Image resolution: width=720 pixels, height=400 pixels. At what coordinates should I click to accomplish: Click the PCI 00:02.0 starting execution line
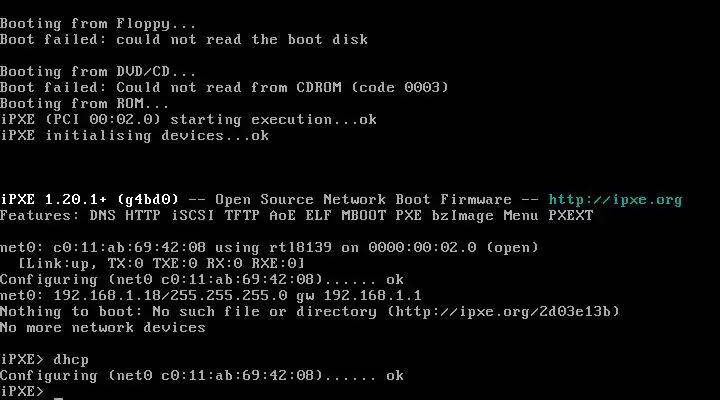(188, 120)
